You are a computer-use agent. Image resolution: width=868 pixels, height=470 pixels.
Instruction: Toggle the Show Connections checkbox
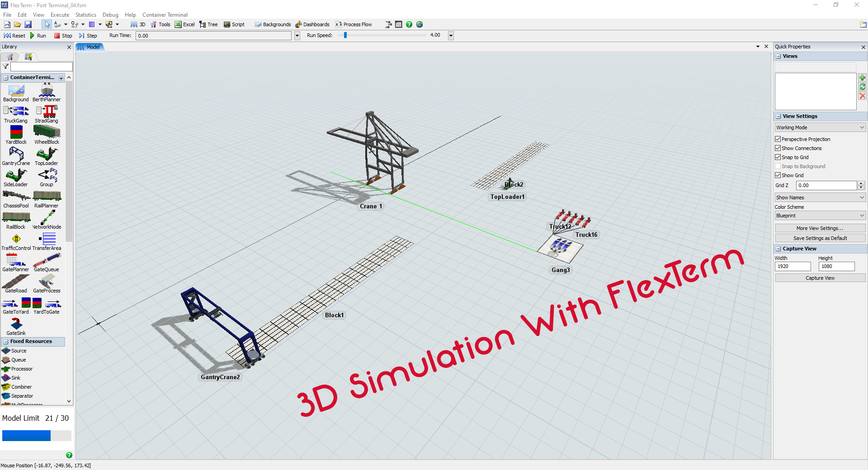coord(778,148)
